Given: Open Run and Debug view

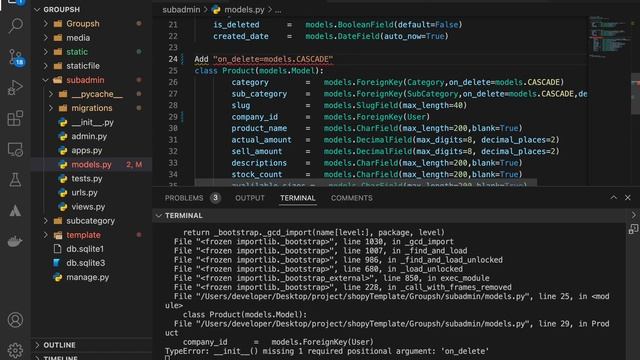Looking at the screenshot, I should point(16,87).
